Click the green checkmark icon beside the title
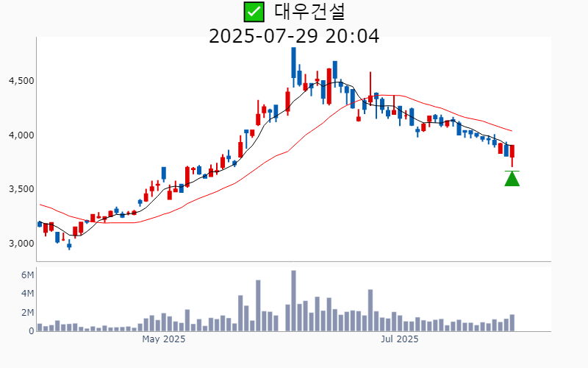The width and height of the screenshot is (588, 368). (x=254, y=12)
